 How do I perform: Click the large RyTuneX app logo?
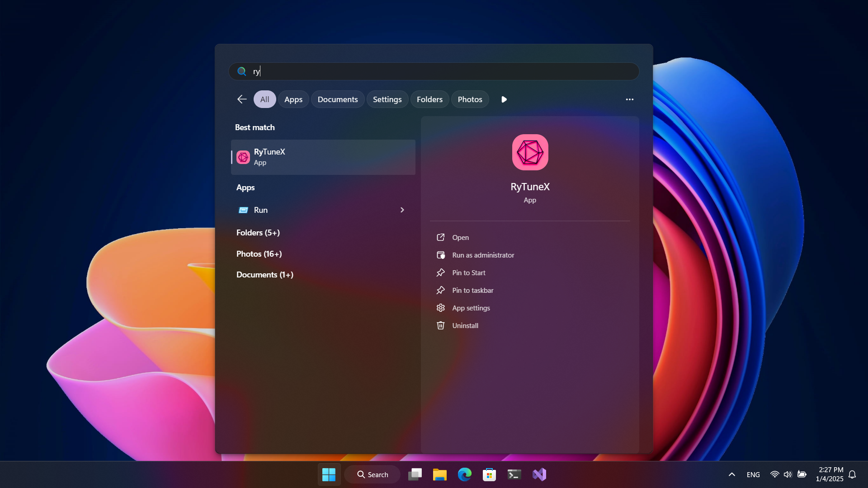[530, 152]
